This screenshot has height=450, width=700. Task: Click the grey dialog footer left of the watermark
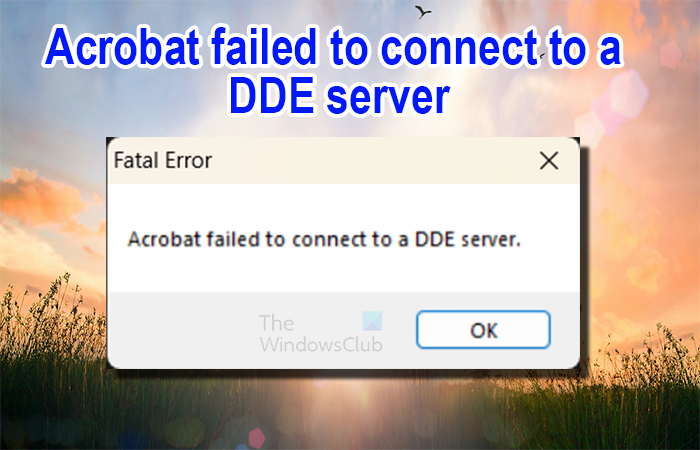(183, 330)
